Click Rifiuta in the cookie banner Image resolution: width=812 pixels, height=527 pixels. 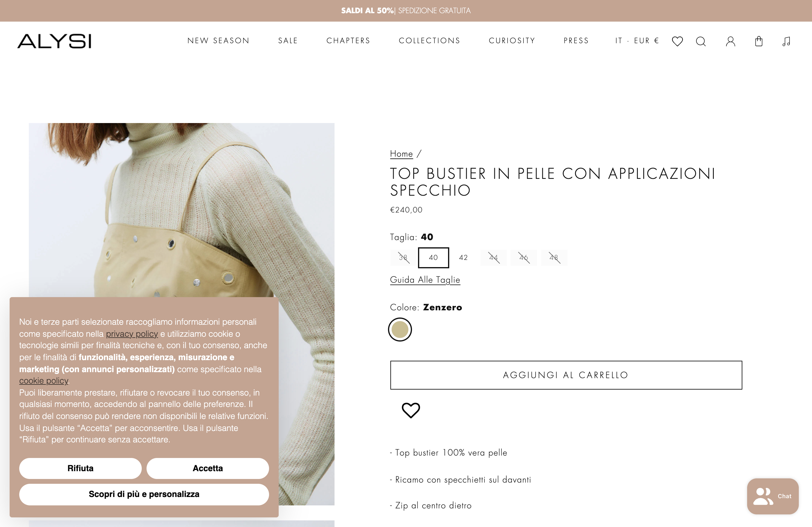pos(80,468)
